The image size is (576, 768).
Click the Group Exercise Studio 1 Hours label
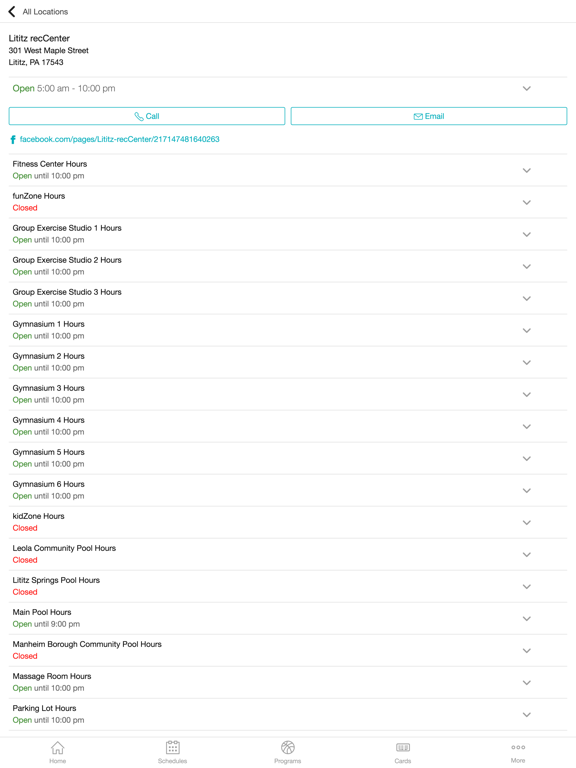click(67, 228)
